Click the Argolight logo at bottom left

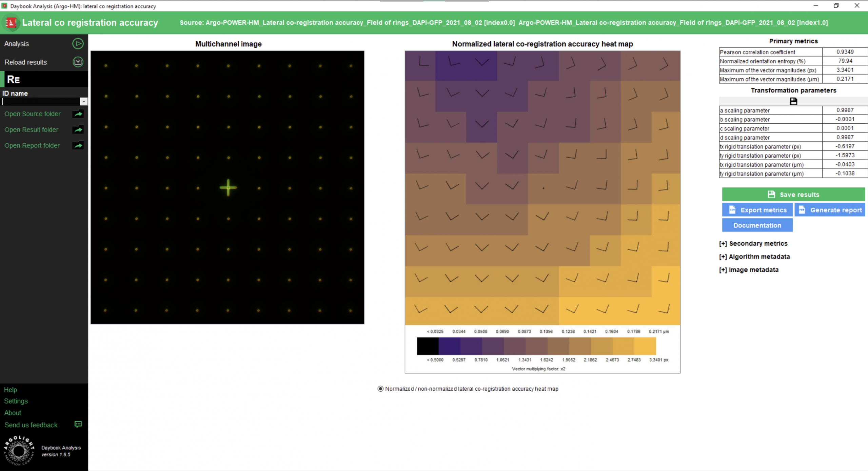click(x=19, y=450)
